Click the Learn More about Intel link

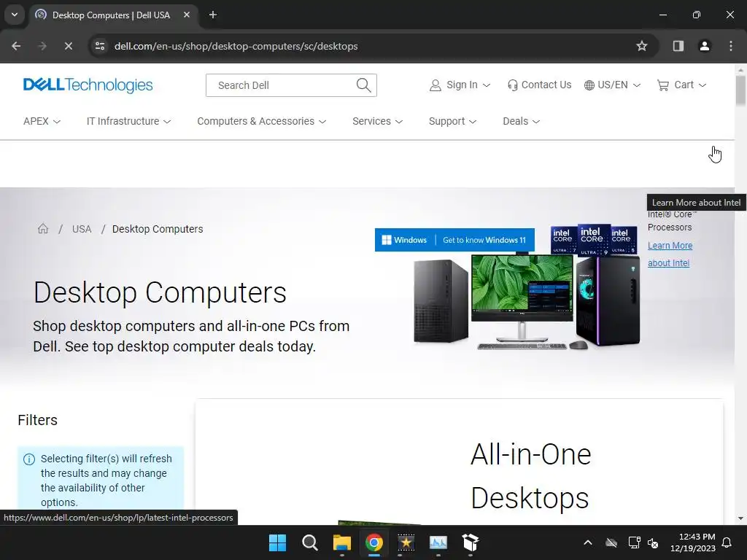(x=670, y=254)
